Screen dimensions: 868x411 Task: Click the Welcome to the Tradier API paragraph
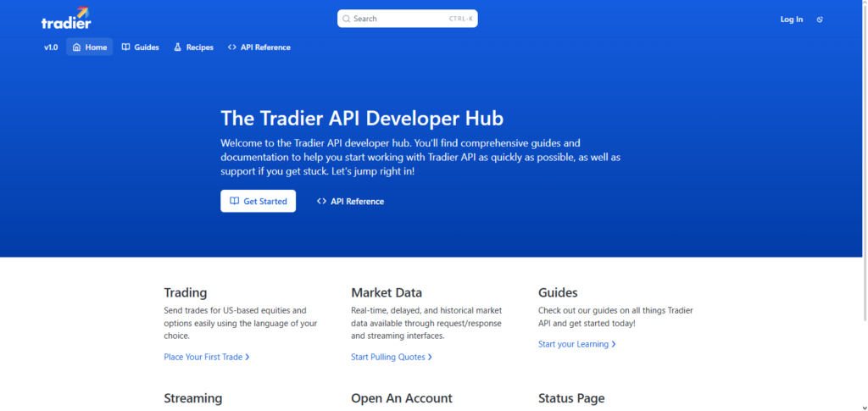click(x=420, y=157)
